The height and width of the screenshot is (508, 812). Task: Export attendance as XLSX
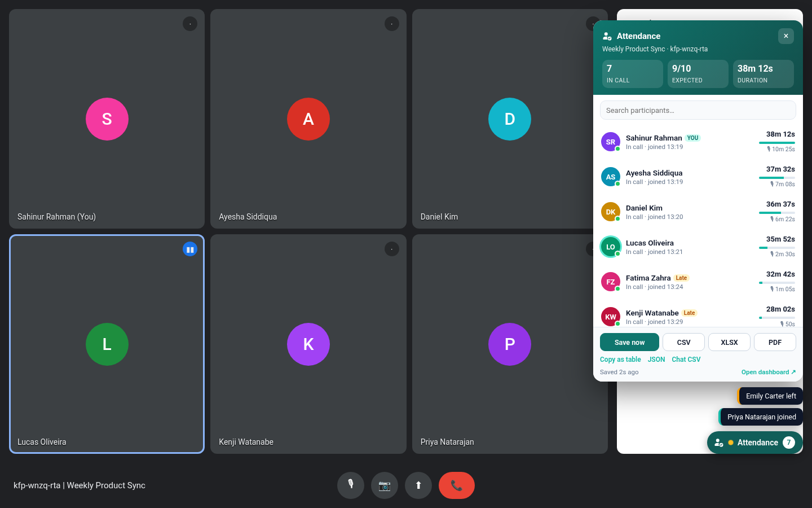[x=729, y=342]
